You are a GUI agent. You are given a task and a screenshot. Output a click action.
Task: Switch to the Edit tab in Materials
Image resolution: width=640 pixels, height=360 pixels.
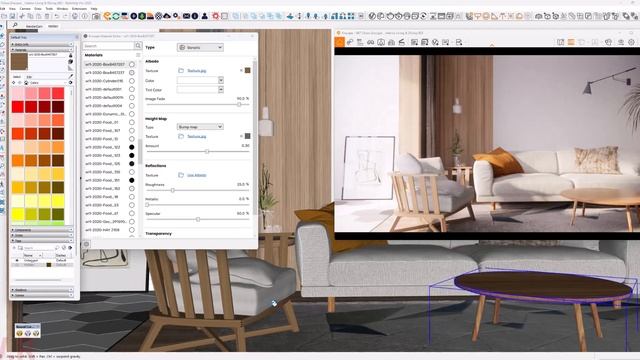(29, 77)
